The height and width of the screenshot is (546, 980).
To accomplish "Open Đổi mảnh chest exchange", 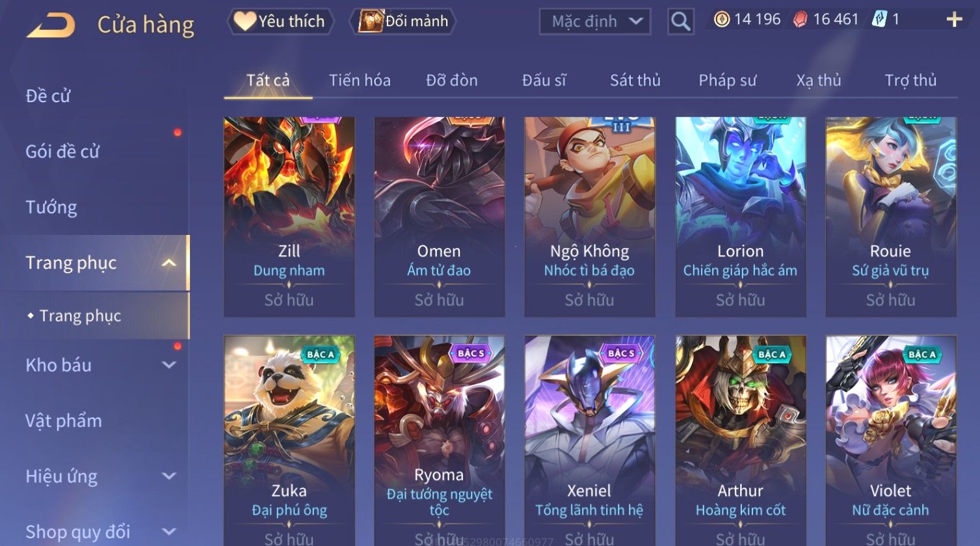I will tap(403, 21).
